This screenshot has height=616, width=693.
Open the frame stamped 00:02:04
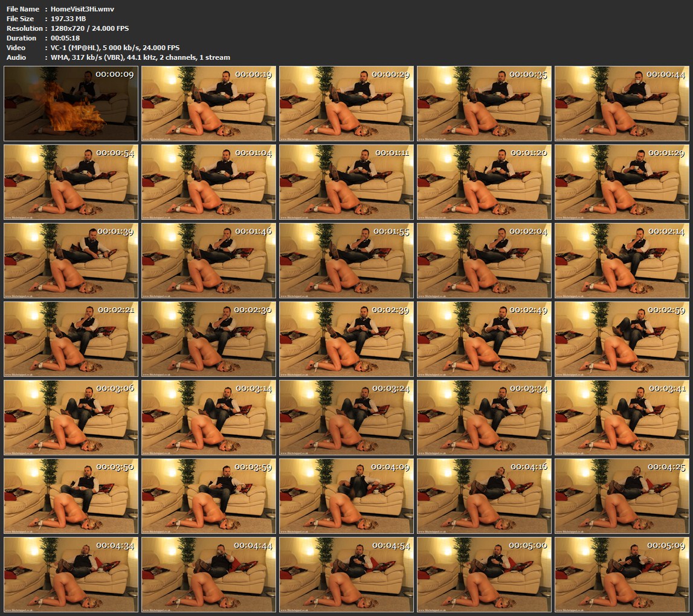(485, 261)
